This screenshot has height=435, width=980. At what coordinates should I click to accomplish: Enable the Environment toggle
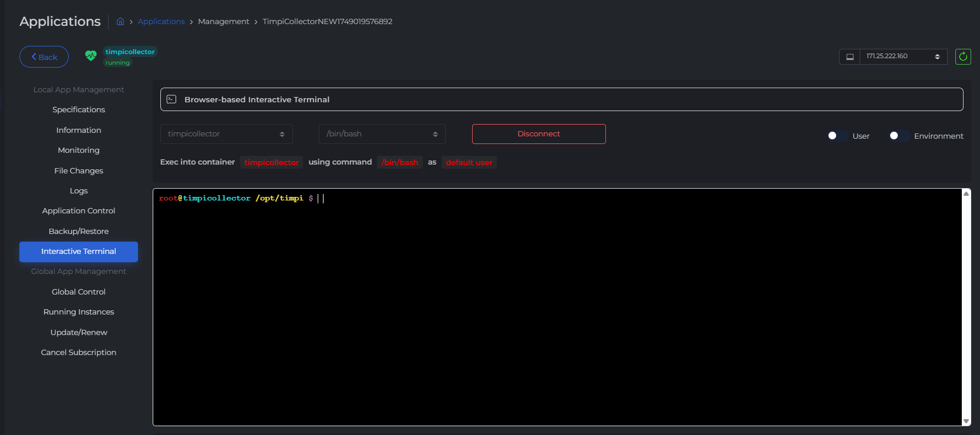898,136
